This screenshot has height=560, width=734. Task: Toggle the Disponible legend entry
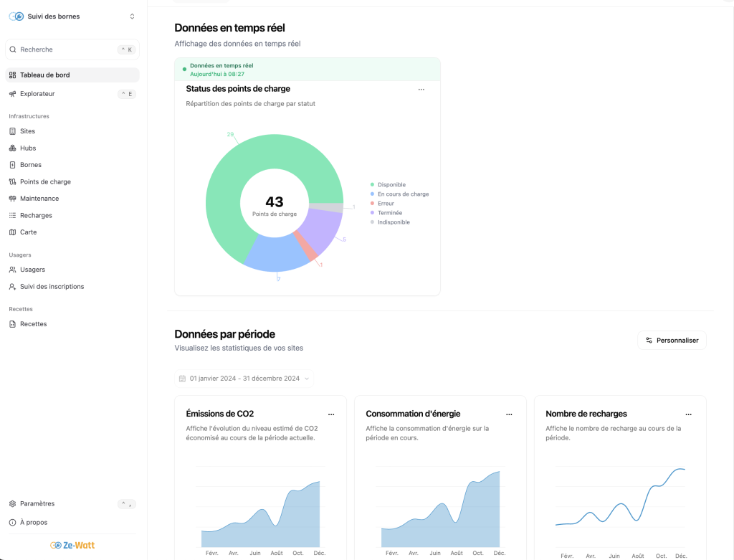[391, 184]
